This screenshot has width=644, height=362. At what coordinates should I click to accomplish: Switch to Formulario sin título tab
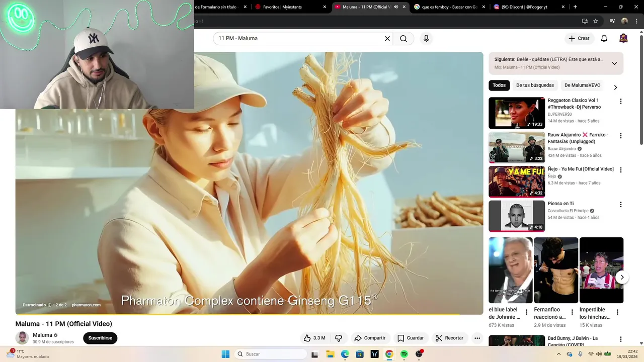pyautogui.click(x=221, y=7)
